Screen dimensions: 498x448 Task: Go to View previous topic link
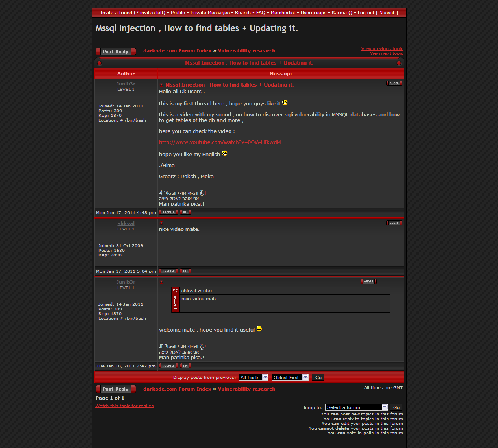point(382,49)
